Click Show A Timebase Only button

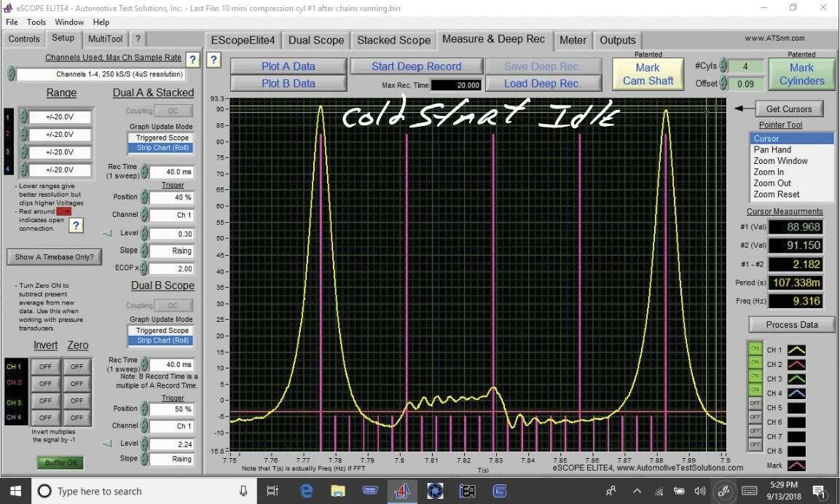click(54, 257)
